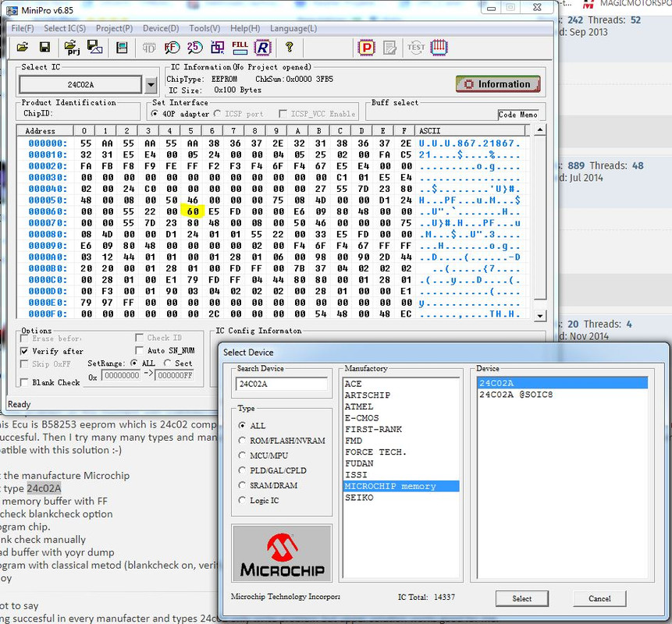
Task: Select the ALL SetRange radio button
Action: point(134,363)
